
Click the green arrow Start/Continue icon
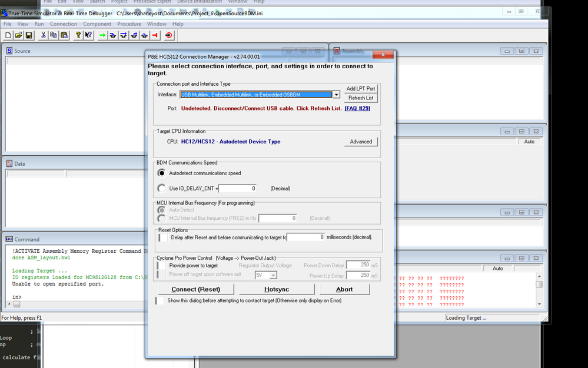pos(102,35)
